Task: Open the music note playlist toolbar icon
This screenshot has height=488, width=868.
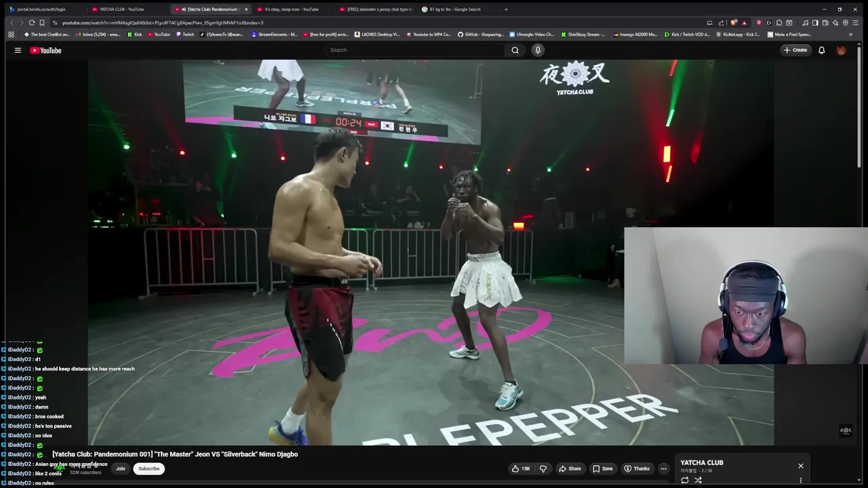Action: (x=805, y=22)
